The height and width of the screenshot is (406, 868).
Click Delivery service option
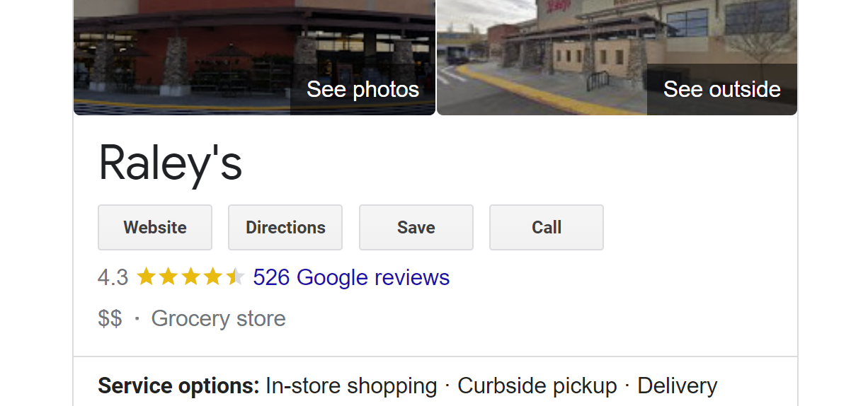677,386
